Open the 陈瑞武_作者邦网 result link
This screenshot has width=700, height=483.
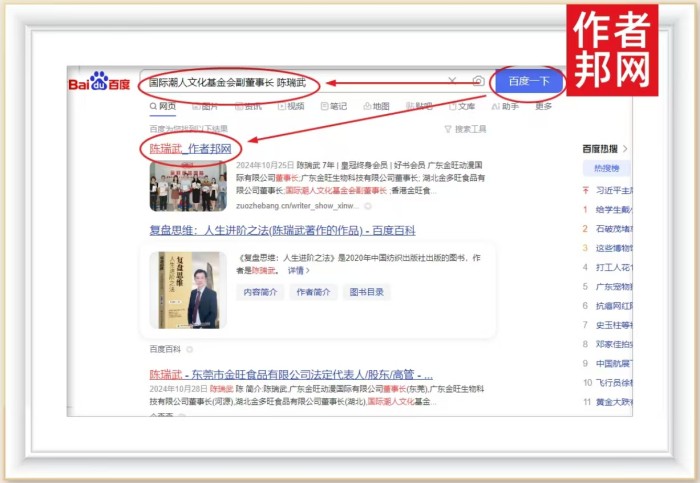pyautogui.click(x=190, y=149)
